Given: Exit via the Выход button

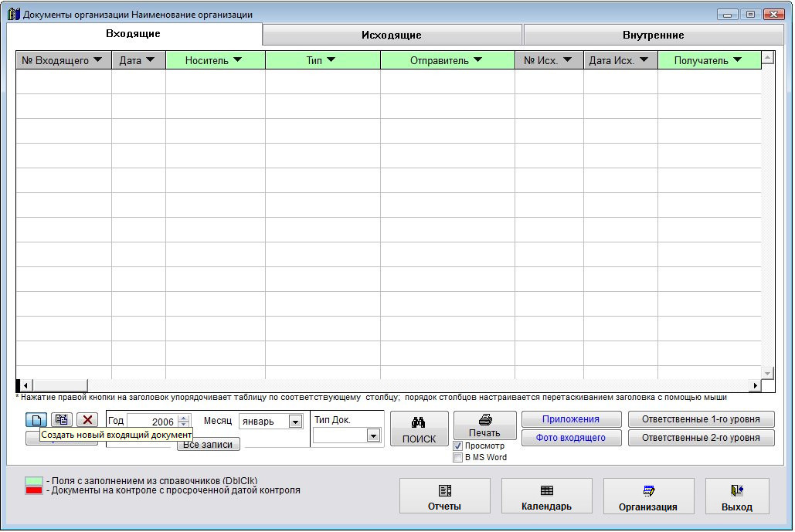Looking at the screenshot, I should coord(737,496).
